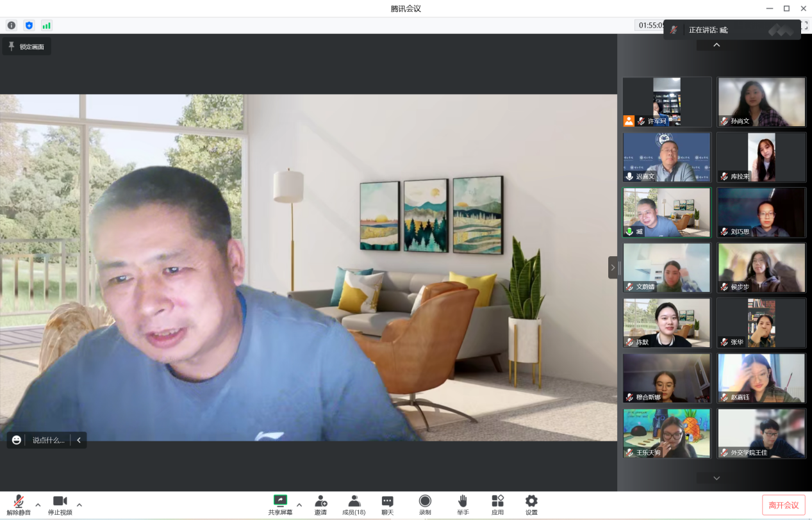The width and height of the screenshot is (812, 520).
Task: Click the blue security shield icon
Action: (x=29, y=26)
